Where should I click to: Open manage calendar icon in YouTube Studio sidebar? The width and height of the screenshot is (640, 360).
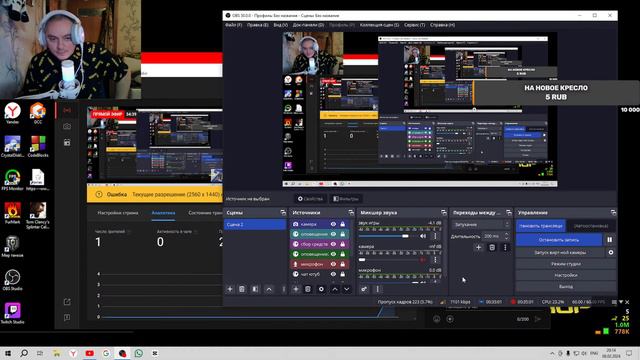[67, 142]
